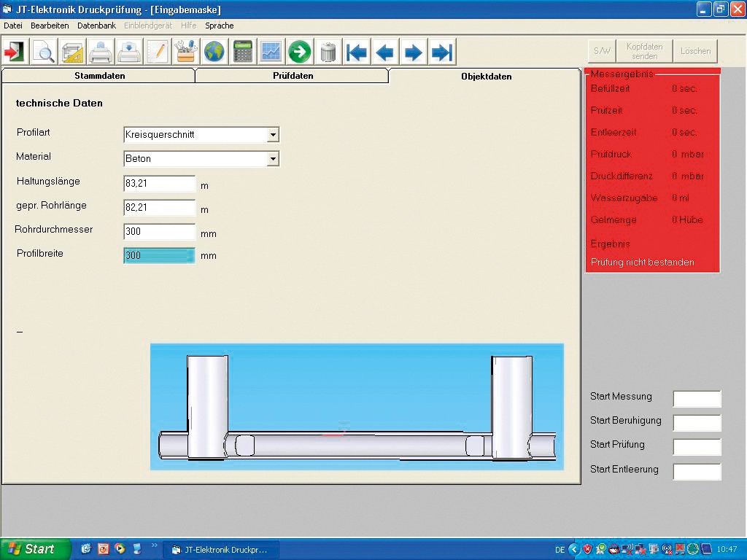Viewport: 747px width, 560px height.
Task: Open the pencil notepad edit icon
Action: 158,52
